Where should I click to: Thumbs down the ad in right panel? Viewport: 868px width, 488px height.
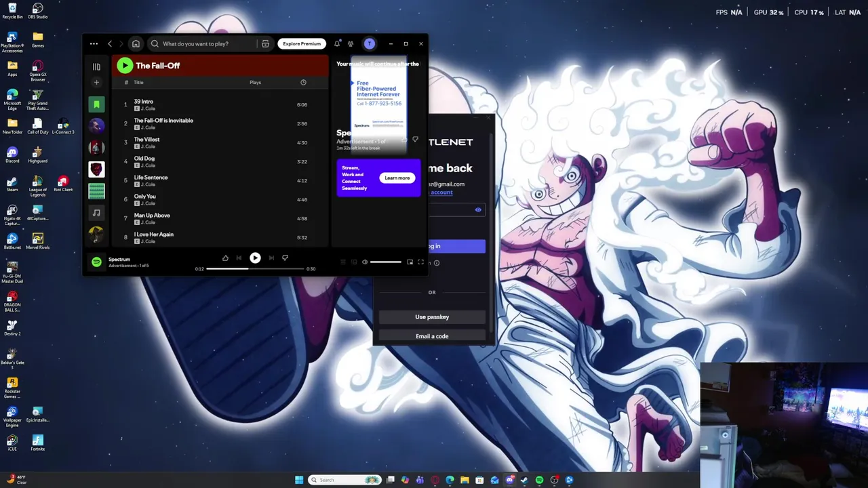pyautogui.click(x=415, y=139)
